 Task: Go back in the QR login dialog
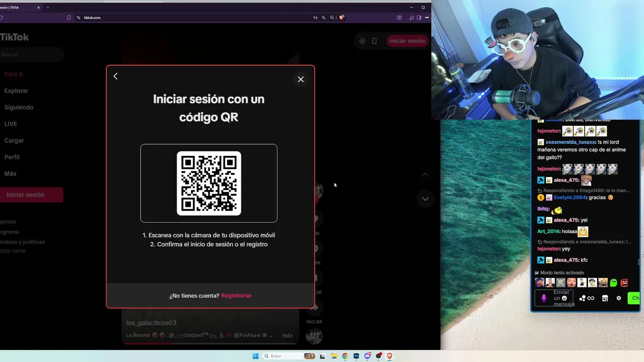(115, 76)
